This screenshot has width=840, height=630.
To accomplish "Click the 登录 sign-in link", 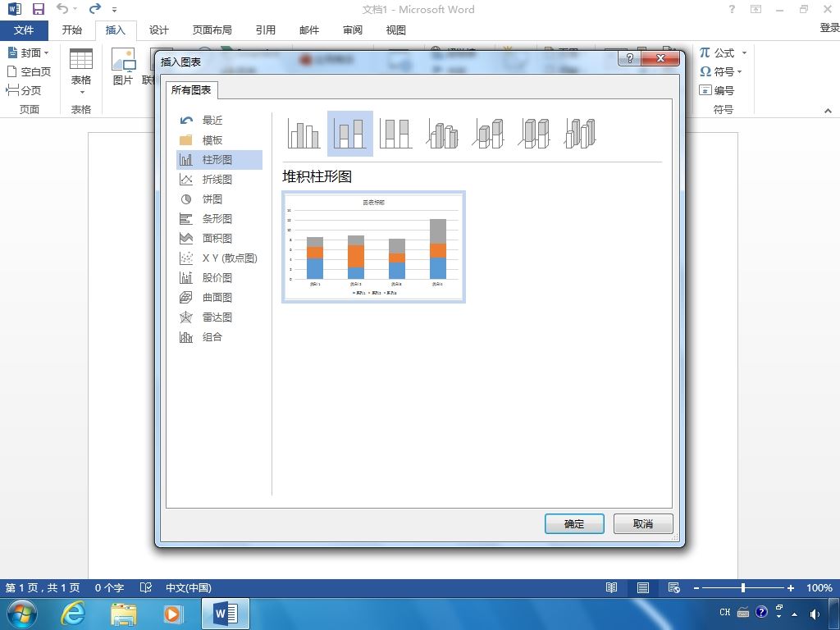I will click(x=829, y=28).
